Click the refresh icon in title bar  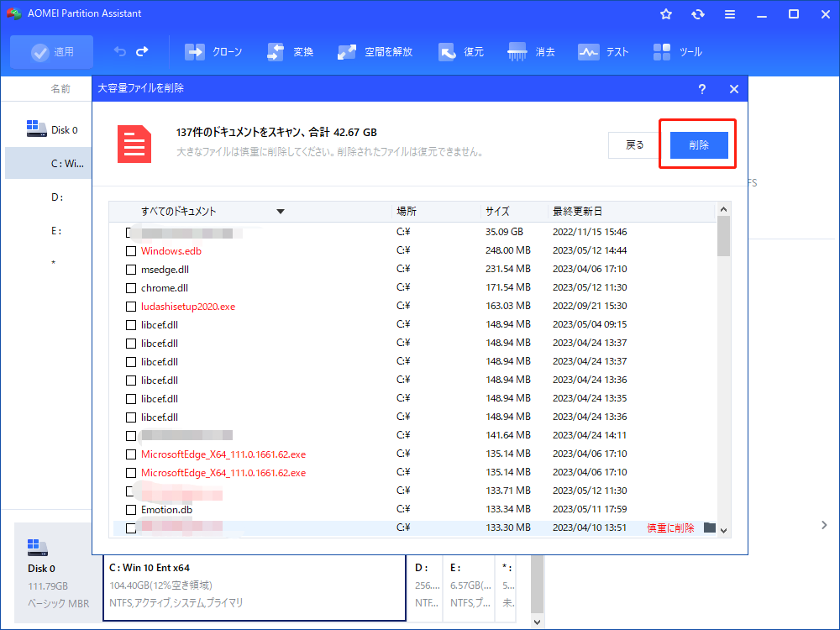tap(697, 14)
